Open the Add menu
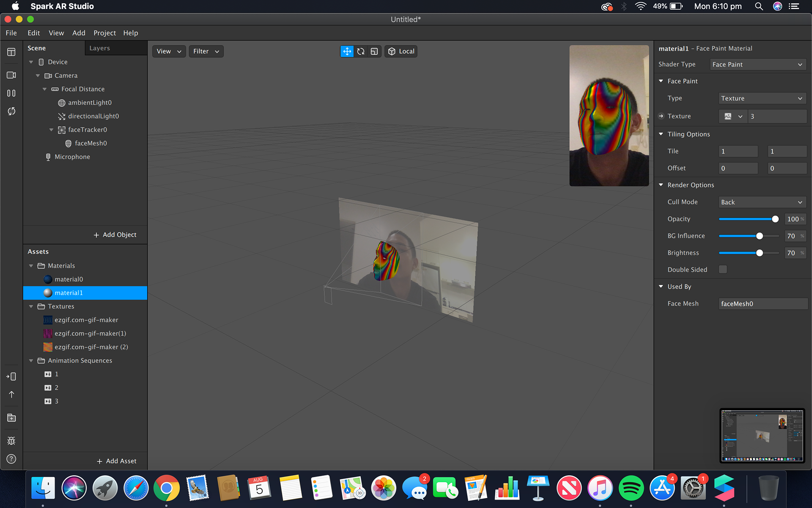Screen dimensions: 812x508 (x=79, y=33)
